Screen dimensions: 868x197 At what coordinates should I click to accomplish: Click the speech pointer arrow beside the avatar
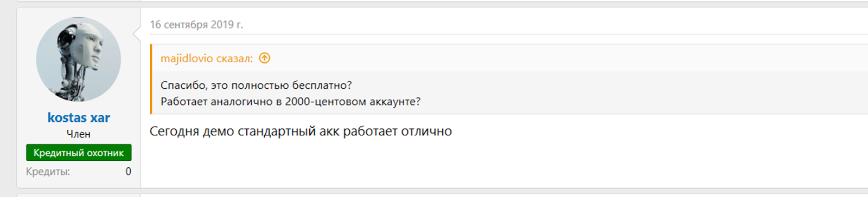click(x=137, y=35)
